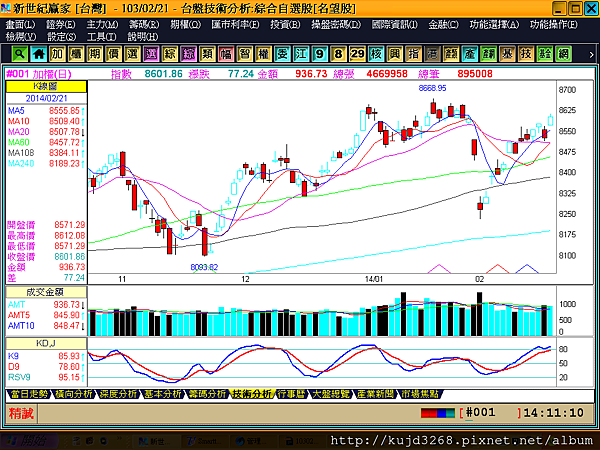
Task: Click the green 網 toolbar icon
Action: 564,54
